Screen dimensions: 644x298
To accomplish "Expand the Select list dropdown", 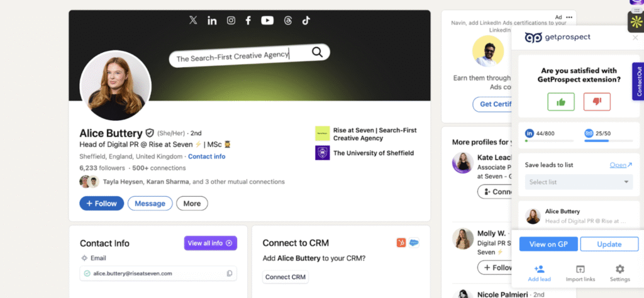I will [579, 182].
